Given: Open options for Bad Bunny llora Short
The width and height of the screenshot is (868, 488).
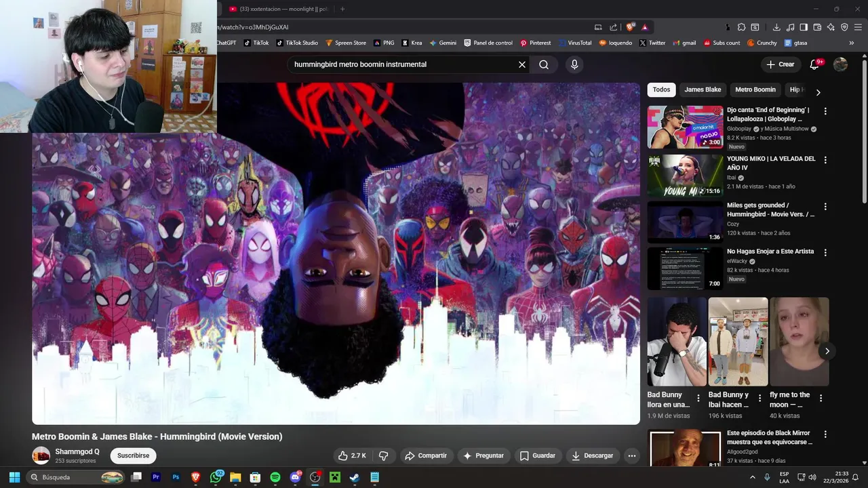Looking at the screenshot, I should pos(698,399).
